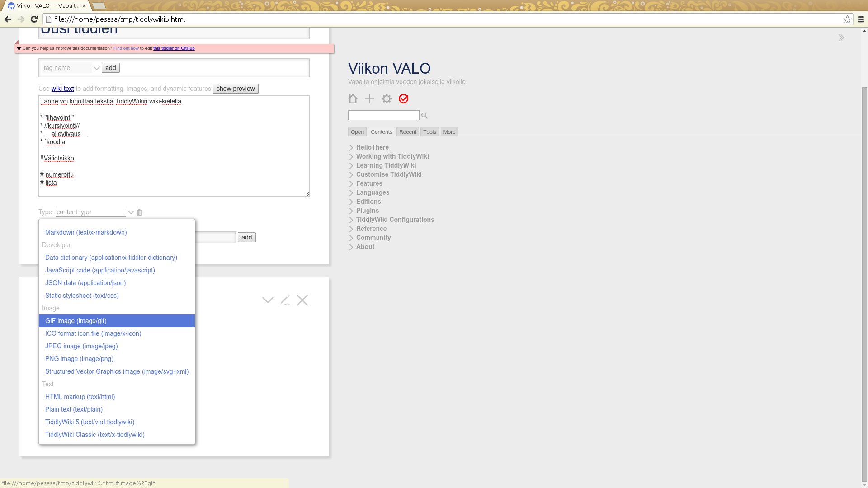Click the edit pencil icon on lower tiddler
Viewport: 868px width, 488px height.
click(285, 300)
